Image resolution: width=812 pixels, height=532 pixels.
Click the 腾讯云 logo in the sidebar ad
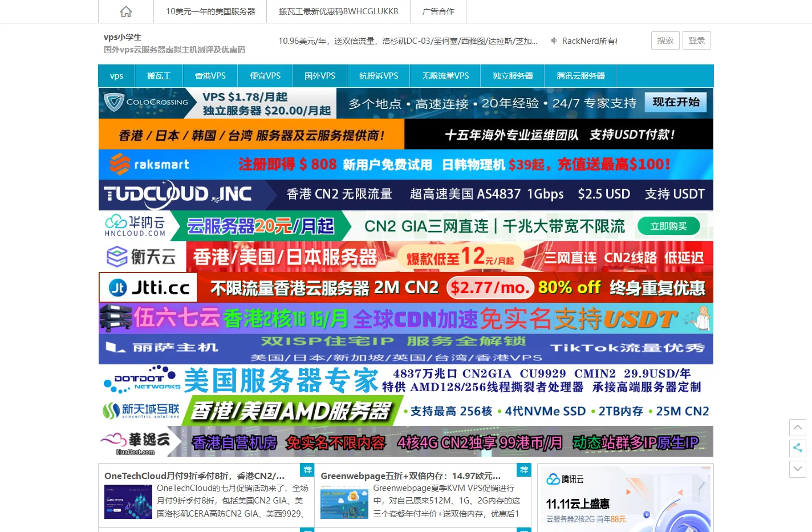pos(565,479)
